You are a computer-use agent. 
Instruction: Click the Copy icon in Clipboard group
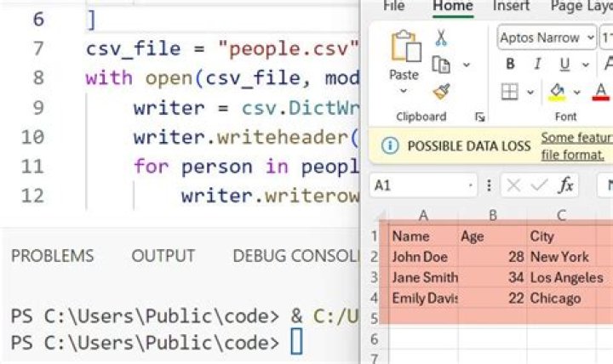click(x=441, y=65)
